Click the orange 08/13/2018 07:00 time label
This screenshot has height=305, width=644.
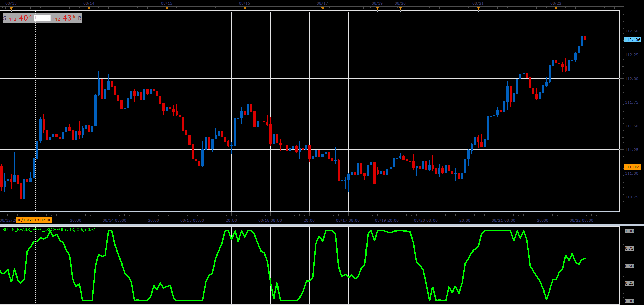pyautogui.click(x=34, y=220)
